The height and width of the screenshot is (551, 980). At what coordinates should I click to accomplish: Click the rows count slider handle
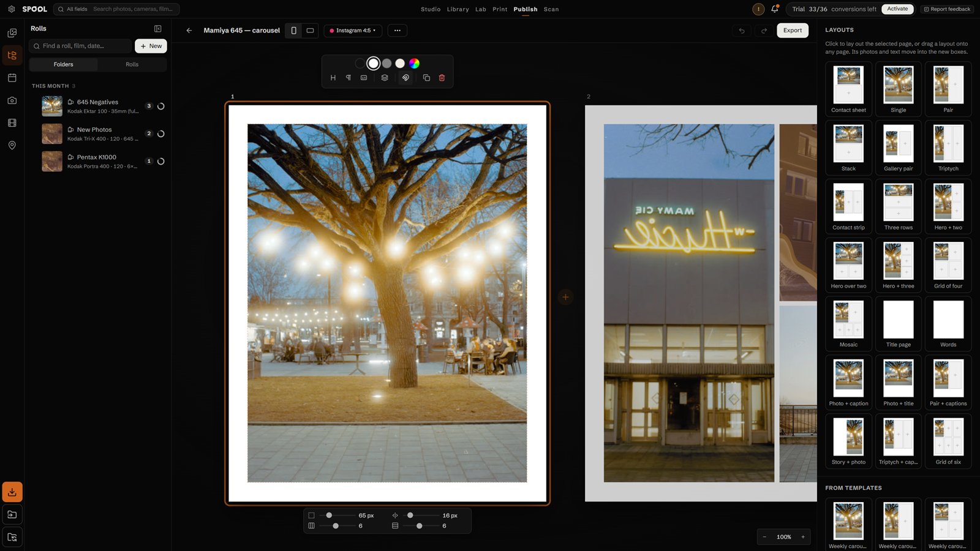click(x=420, y=526)
